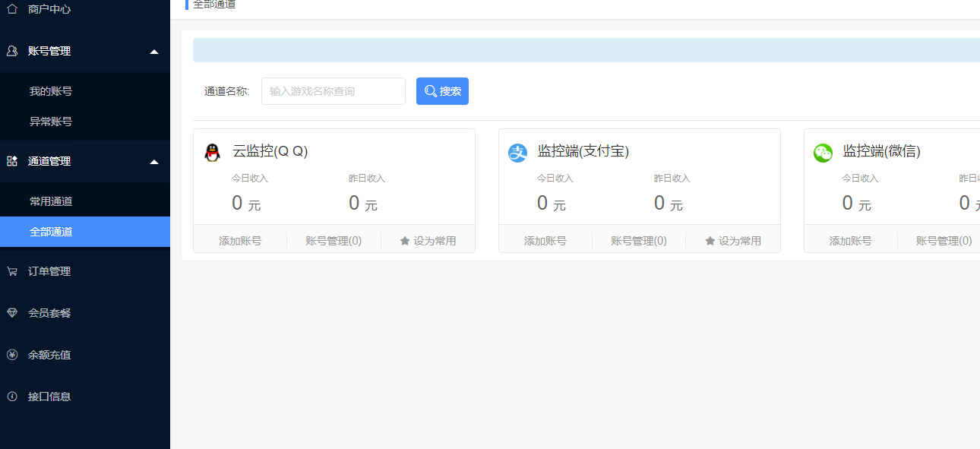This screenshot has width=980, height=449.
Task: Click the Alipay icon on 监控端(支付宝) card
Action: pyautogui.click(x=517, y=153)
